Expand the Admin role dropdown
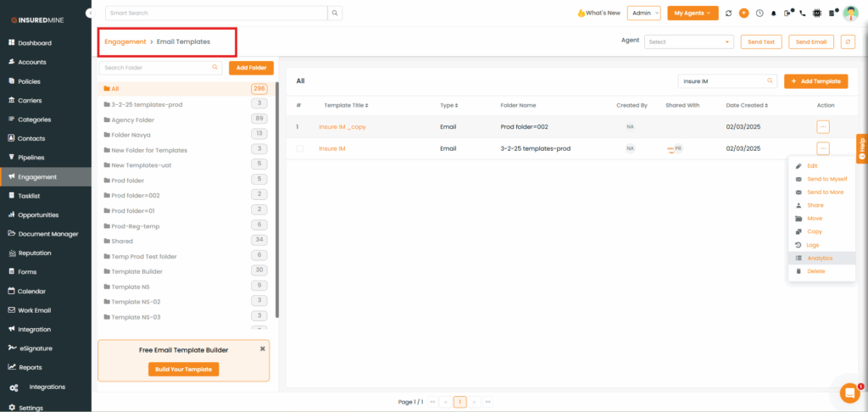This screenshot has width=868, height=412. (x=645, y=13)
